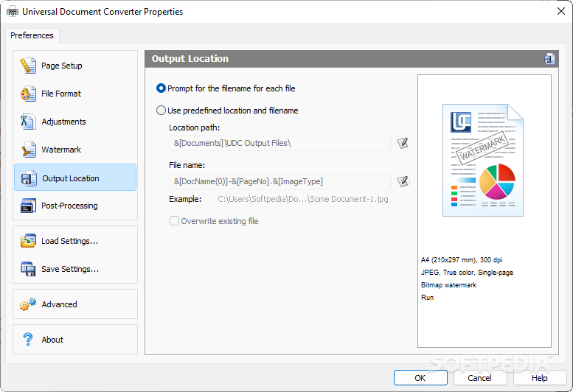Open the Advanced settings
573x392 pixels.
point(75,304)
